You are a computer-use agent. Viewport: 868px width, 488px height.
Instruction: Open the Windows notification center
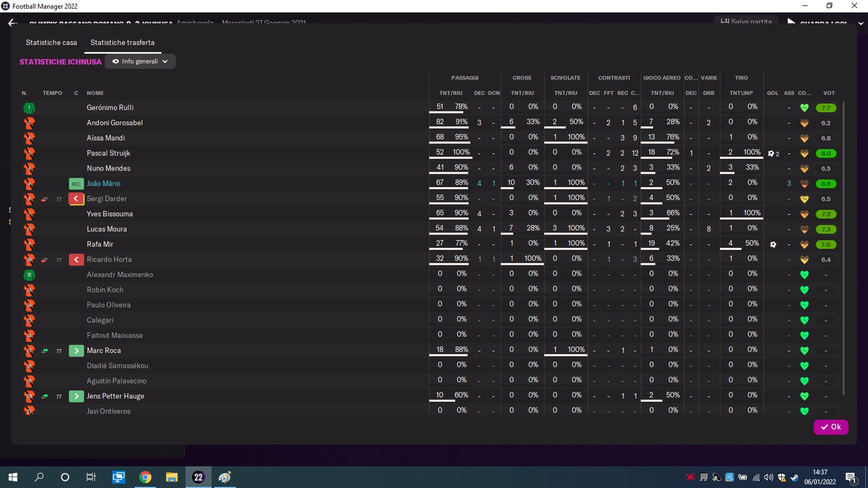click(850, 477)
